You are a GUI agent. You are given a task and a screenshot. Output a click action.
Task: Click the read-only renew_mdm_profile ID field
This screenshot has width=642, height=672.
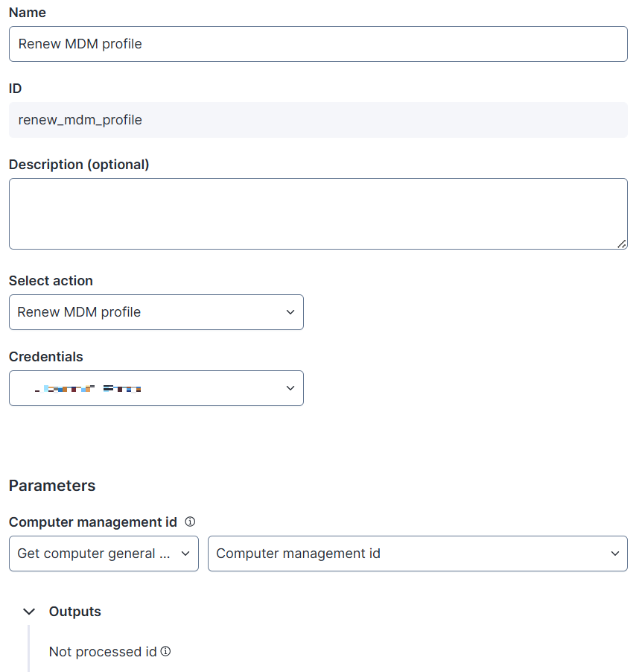(x=318, y=120)
